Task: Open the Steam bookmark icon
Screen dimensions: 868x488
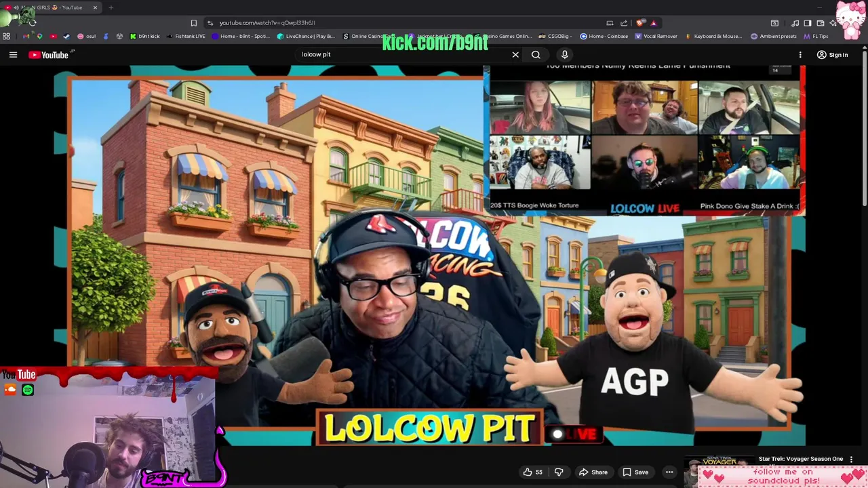Action: pos(66,36)
